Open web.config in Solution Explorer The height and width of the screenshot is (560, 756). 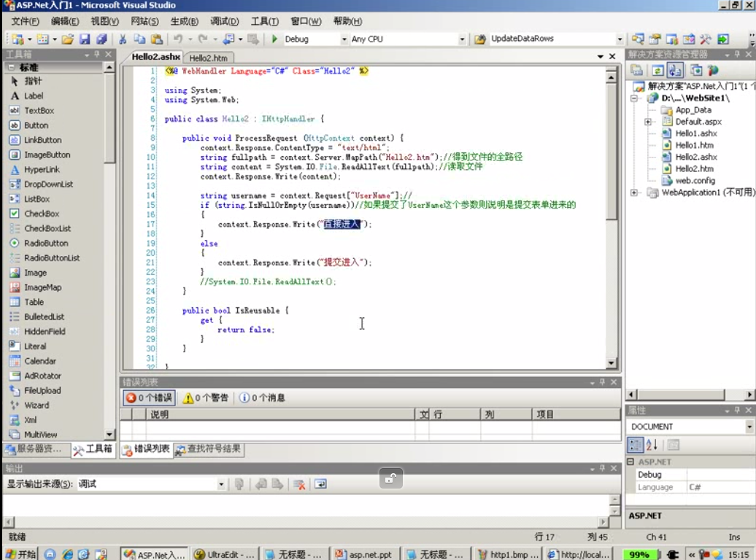click(x=695, y=181)
